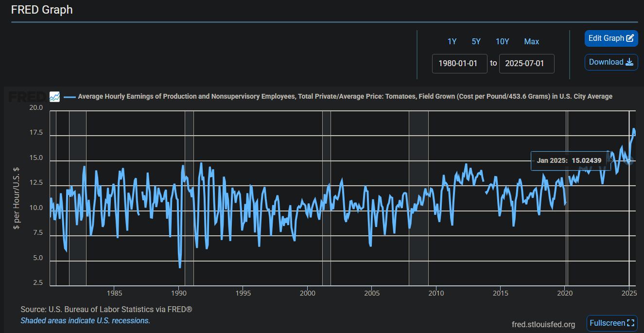644x333 pixels.
Task: Click the fullscreen expand icon
Action: point(631,323)
